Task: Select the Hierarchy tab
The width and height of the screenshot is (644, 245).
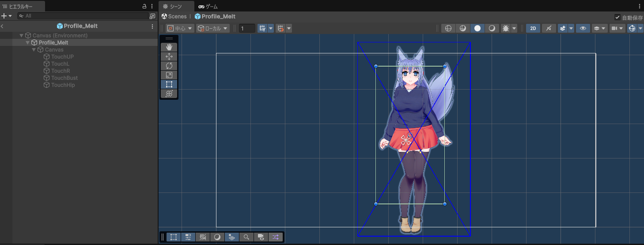Action: point(23,6)
